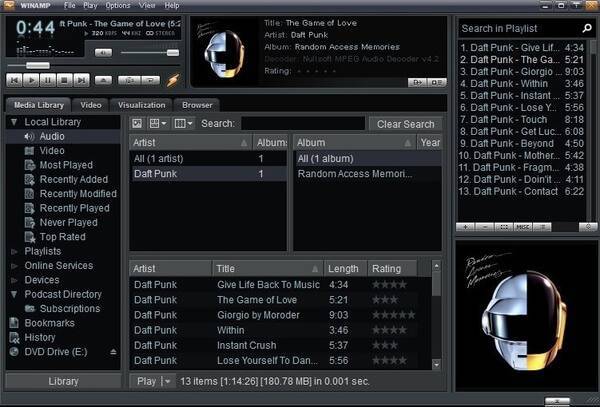
Task: Stop playback with the Stop button
Action: [x=63, y=79]
